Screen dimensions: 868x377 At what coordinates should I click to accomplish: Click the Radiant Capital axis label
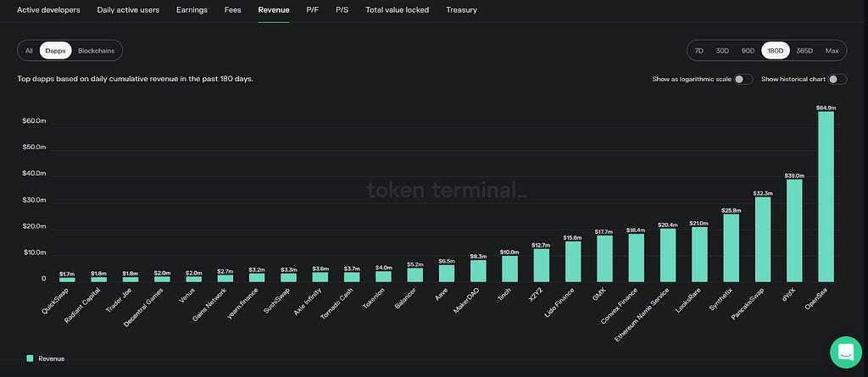83,305
